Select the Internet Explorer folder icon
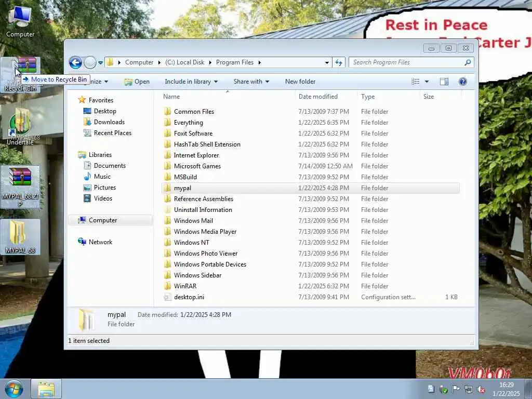Screen dimensions: 532x399 167,155
